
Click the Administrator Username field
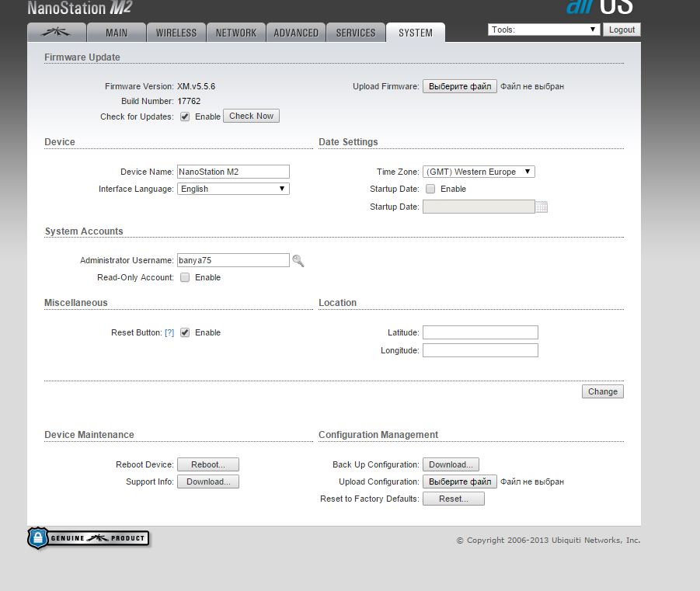coord(233,260)
